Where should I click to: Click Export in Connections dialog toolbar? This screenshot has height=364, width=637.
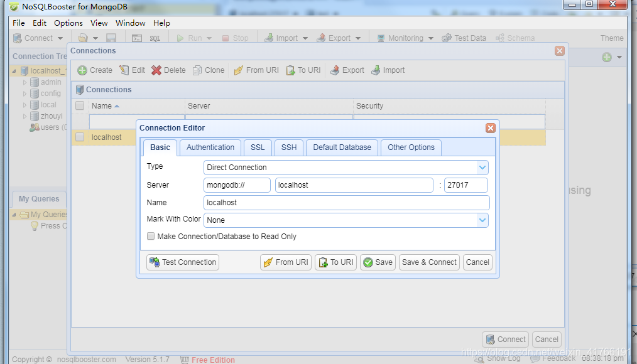pyautogui.click(x=347, y=70)
